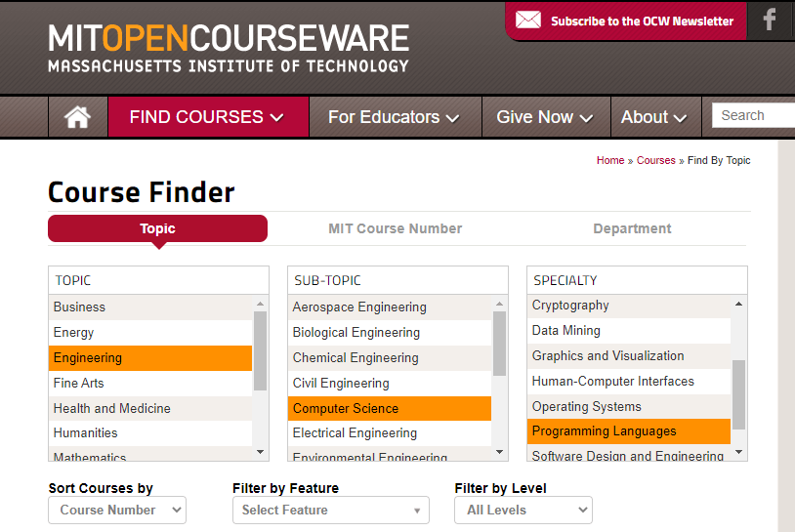
Task: Select the Topic tab
Action: 157,228
